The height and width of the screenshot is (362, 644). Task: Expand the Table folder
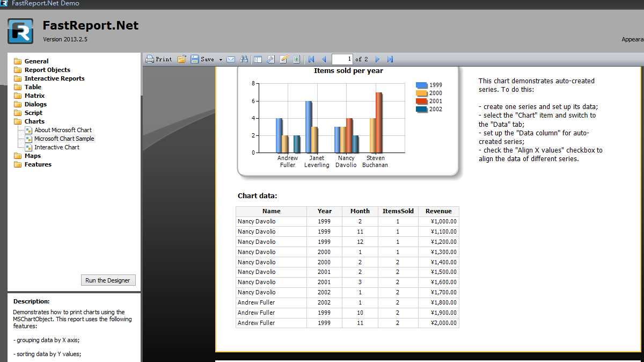27,87
